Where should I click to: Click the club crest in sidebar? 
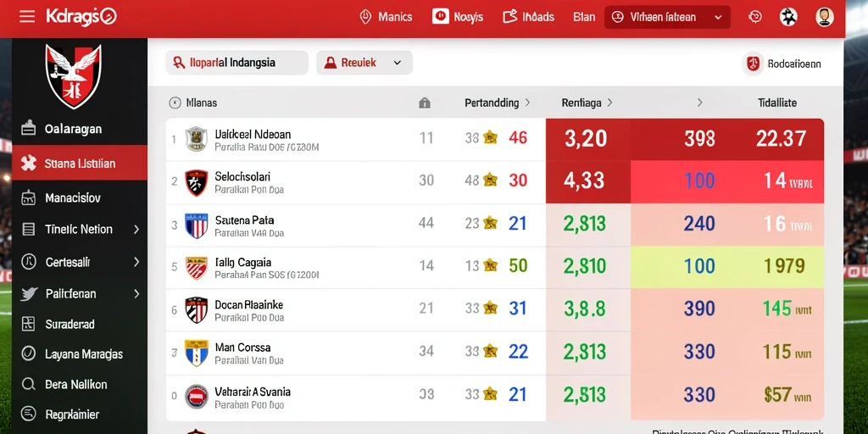73,75
